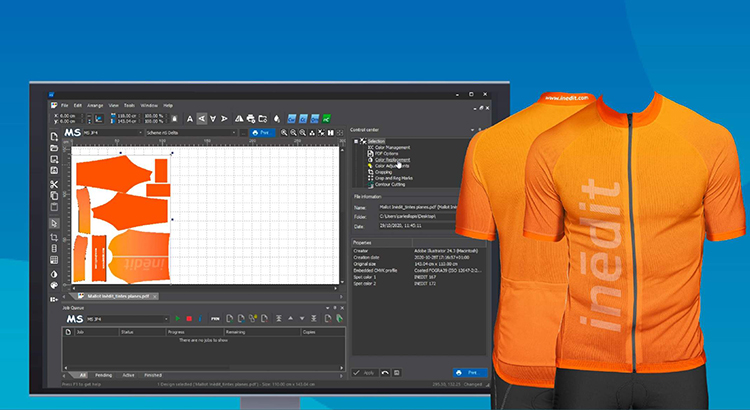Select Contour Cutting option in the tree
Image resolution: width=750 pixels, height=410 pixels.
(391, 185)
